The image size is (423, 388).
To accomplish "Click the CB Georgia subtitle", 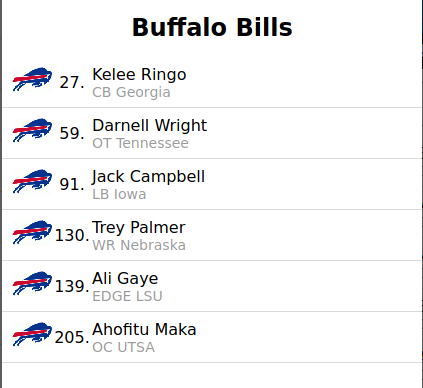I will coord(131,92).
